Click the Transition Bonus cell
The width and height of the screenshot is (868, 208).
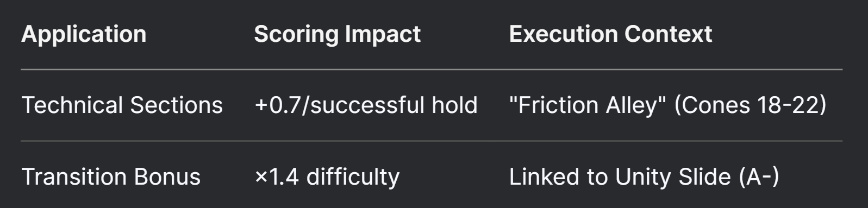pyautogui.click(x=111, y=177)
